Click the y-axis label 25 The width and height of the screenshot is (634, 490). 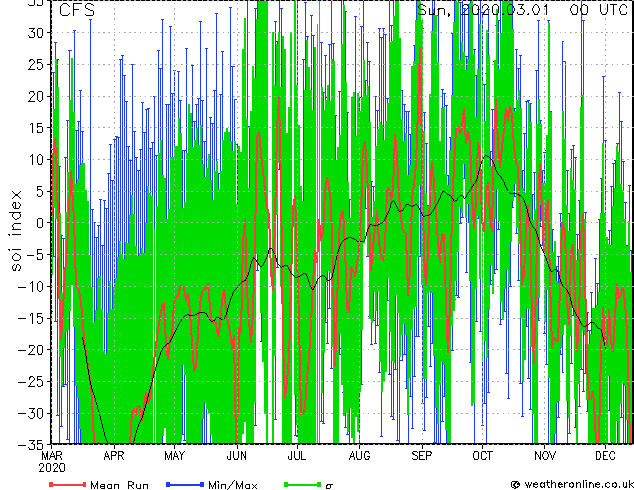pyautogui.click(x=36, y=64)
